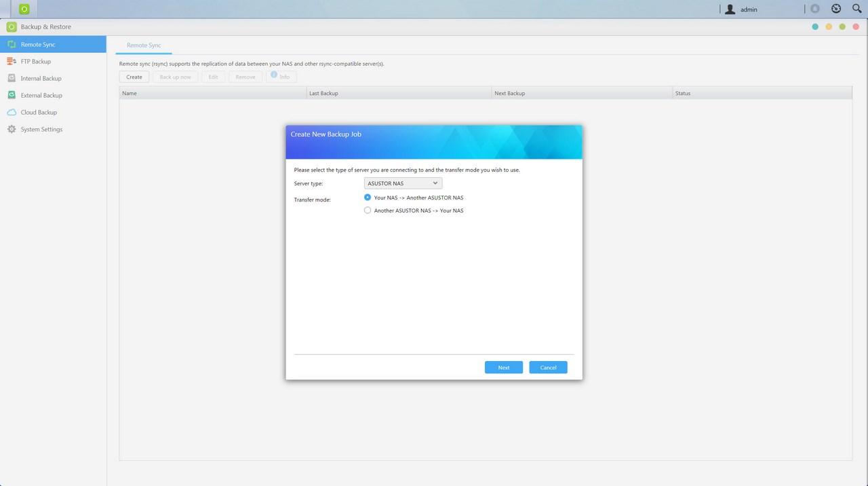Select the Internal Backup sidebar icon
868x486 pixels.
tap(12, 78)
